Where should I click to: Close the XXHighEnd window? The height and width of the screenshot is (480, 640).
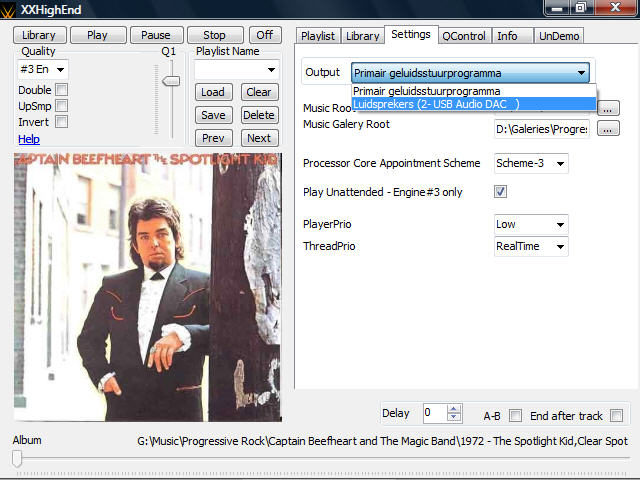click(615, 8)
